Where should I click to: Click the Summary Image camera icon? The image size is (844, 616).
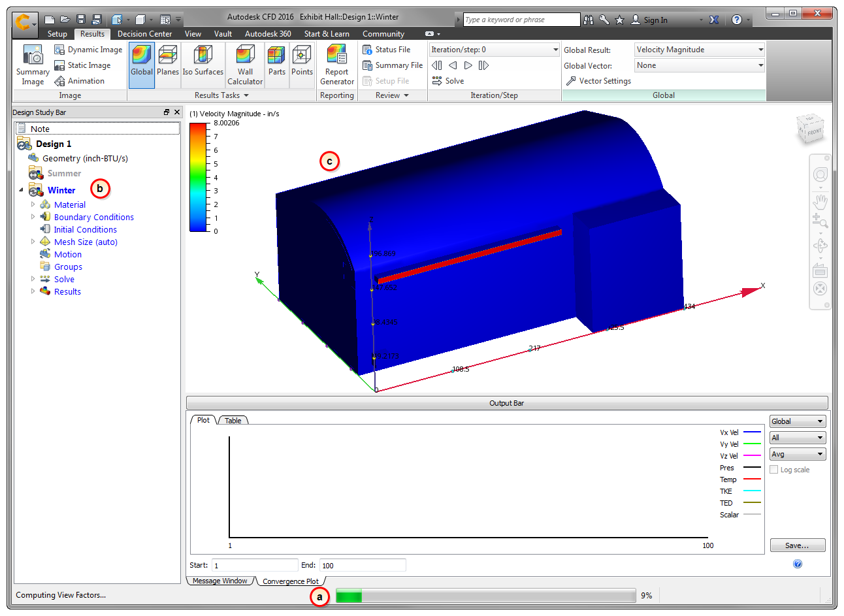[x=33, y=56]
